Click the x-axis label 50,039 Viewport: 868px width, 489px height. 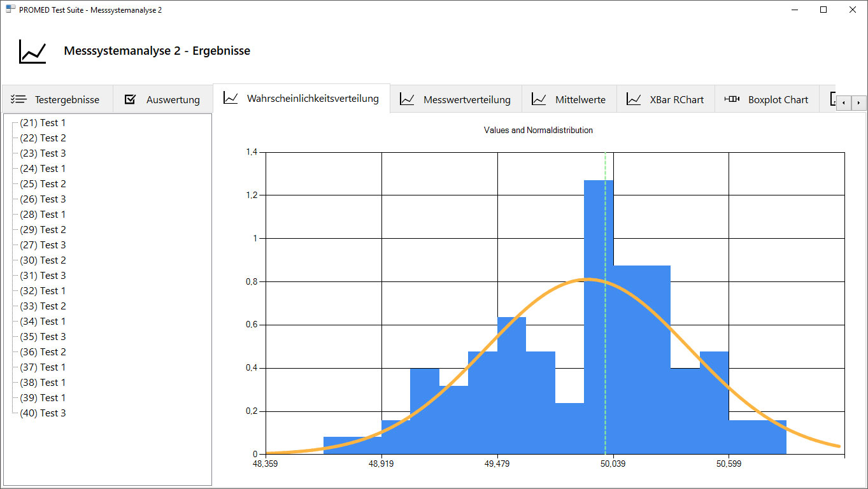coord(613,464)
